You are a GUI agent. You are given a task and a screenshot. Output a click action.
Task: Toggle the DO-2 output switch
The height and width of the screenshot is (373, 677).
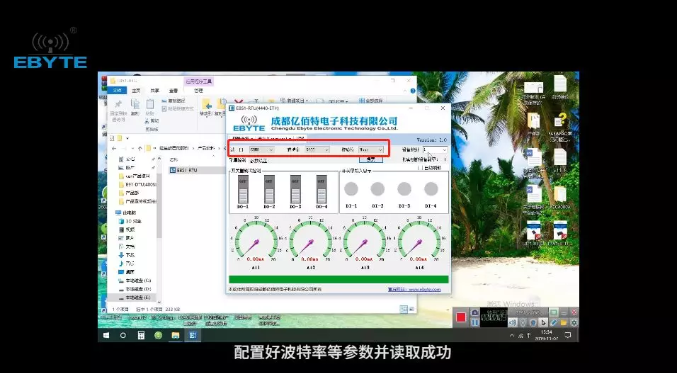269,190
